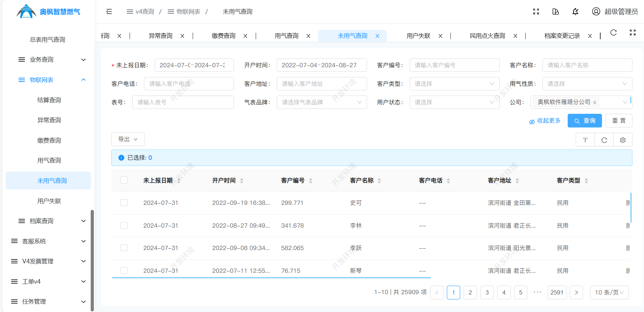This screenshot has height=312, width=644.
Task: Open the 导出 export dropdown
Action: [x=128, y=139]
